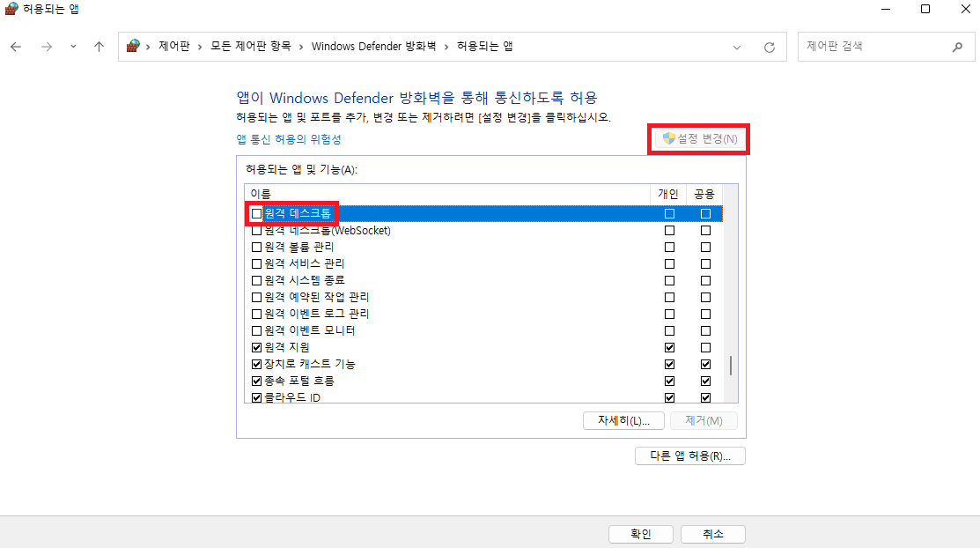Uncheck 장치로 캐스트 기능 checkbox

[x=256, y=364]
